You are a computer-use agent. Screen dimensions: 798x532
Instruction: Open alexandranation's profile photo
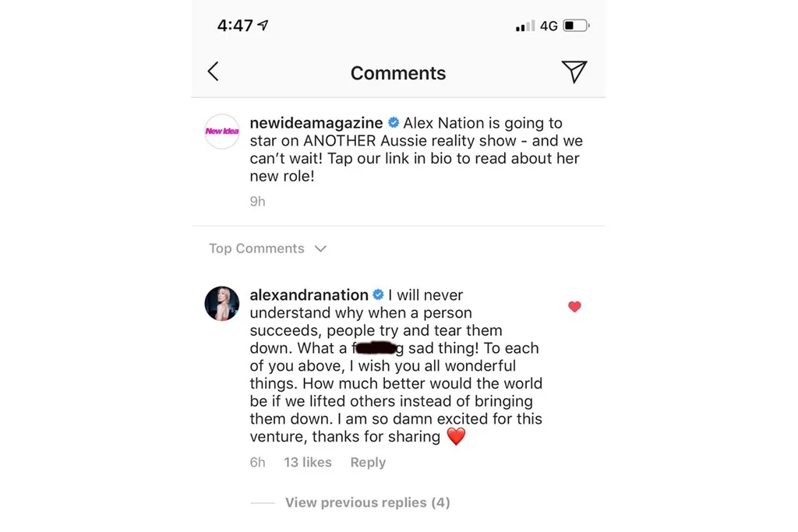(x=222, y=303)
